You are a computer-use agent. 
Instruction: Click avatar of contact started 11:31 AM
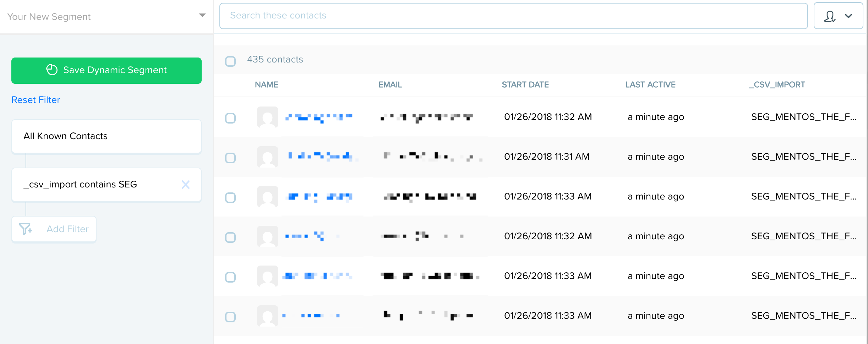coord(268,157)
